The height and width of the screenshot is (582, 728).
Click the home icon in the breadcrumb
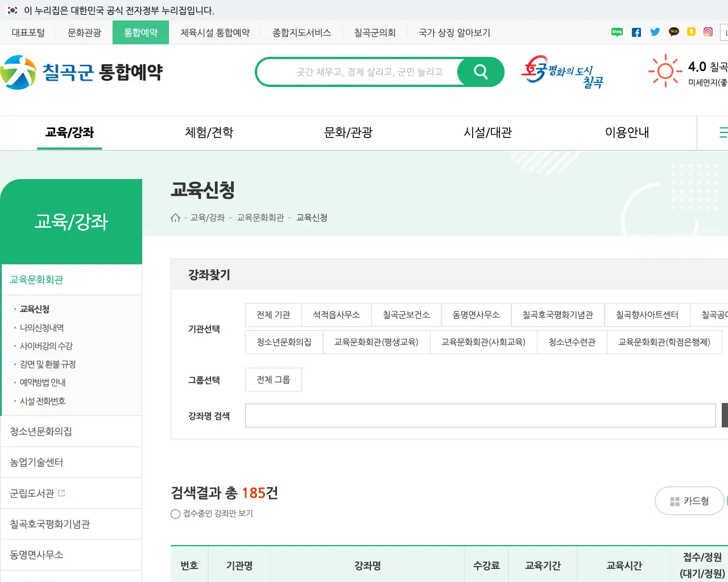[176, 217]
